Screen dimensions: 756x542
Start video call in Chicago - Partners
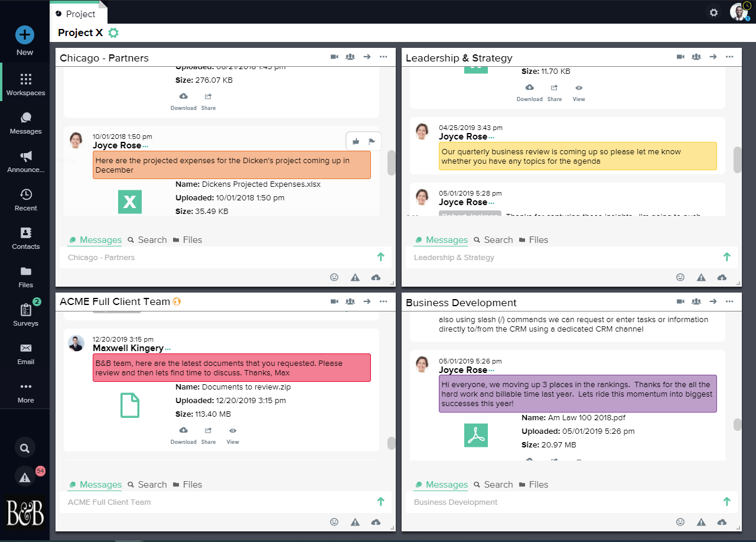point(334,57)
